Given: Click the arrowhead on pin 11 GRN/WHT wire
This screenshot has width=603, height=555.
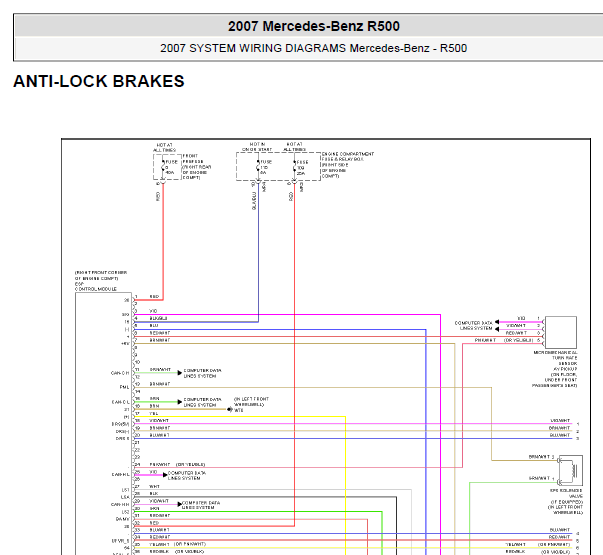Looking at the screenshot, I should coord(180,373).
